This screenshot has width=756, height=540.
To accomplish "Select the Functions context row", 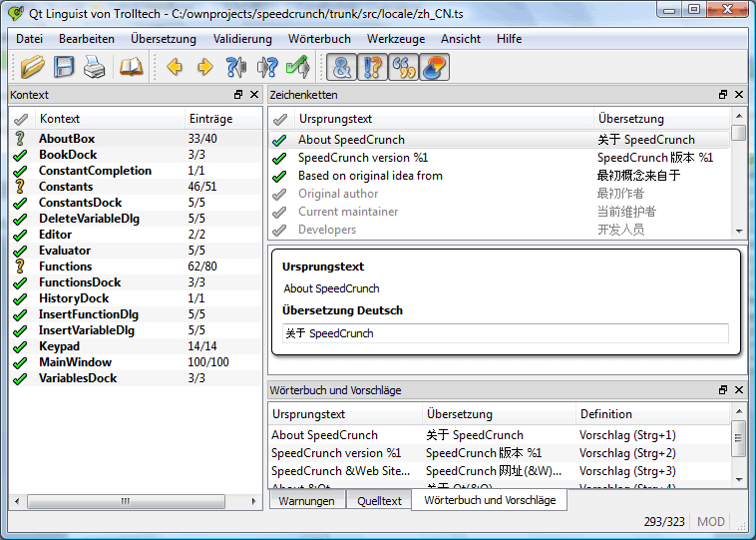I will [136, 266].
